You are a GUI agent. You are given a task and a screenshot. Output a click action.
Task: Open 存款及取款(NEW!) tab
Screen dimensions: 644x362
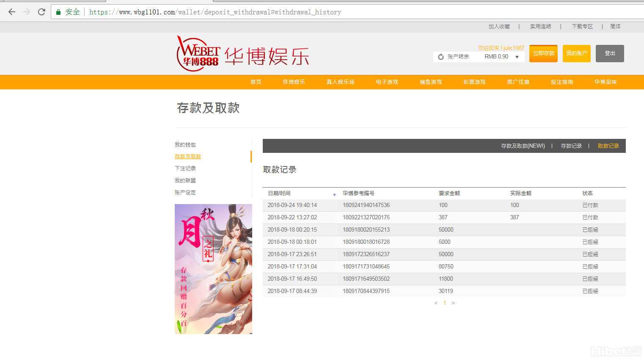(x=523, y=146)
